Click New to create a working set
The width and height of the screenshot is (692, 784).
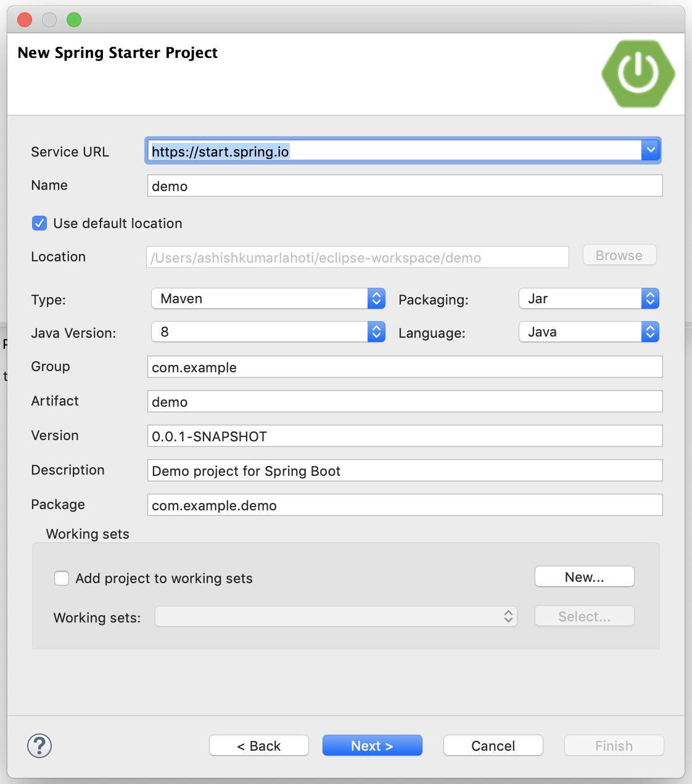(x=583, y=576)
